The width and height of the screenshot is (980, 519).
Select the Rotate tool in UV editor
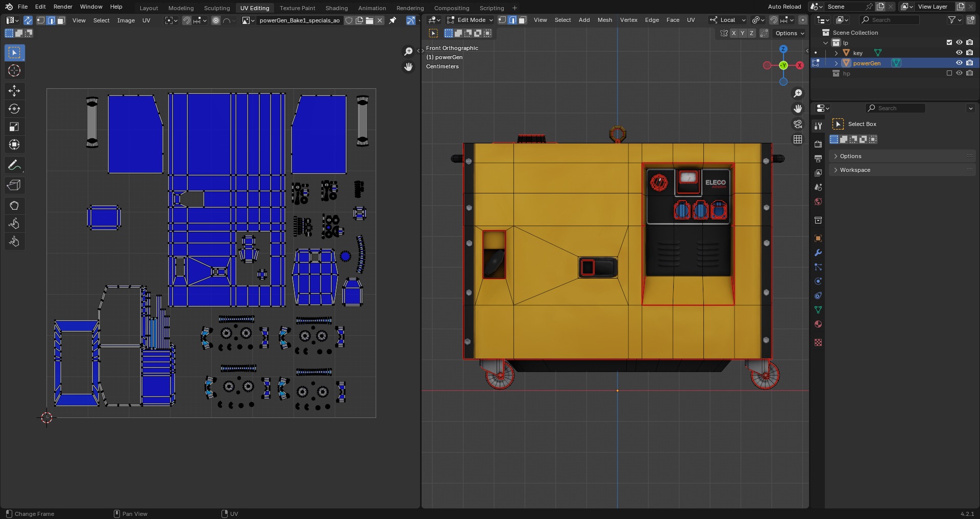[14, 109]
